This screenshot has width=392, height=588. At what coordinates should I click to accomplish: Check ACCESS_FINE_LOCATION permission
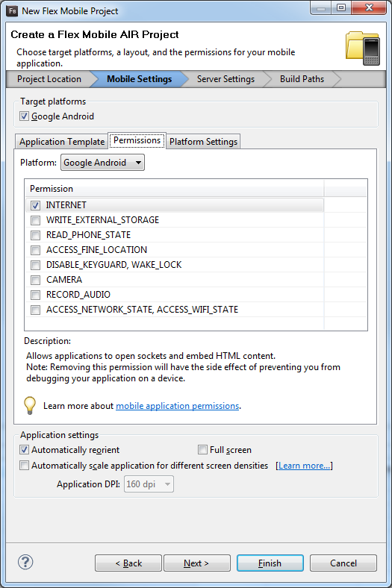pyautogui.click(x=35, y=250)
